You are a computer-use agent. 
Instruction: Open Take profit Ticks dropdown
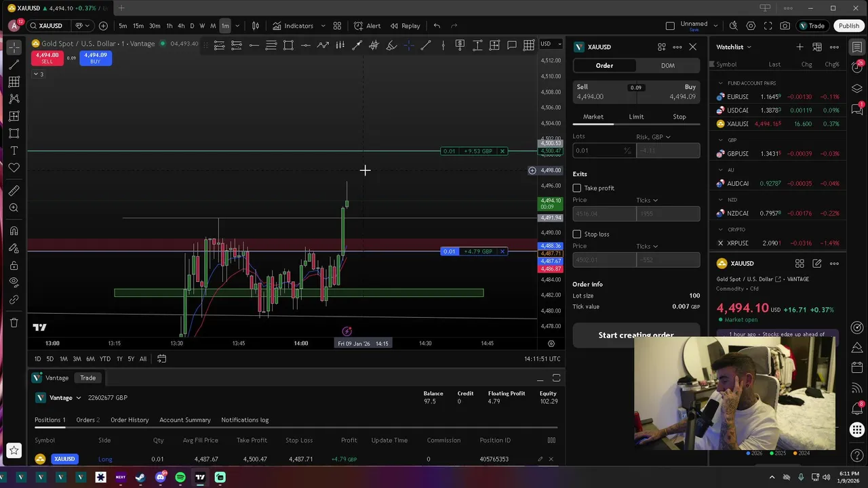point(647,200)
